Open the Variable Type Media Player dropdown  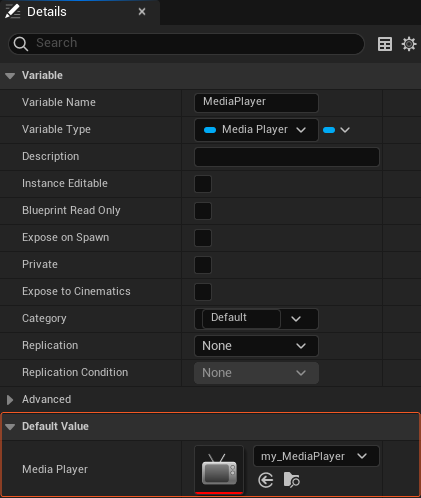coord(256,130)
